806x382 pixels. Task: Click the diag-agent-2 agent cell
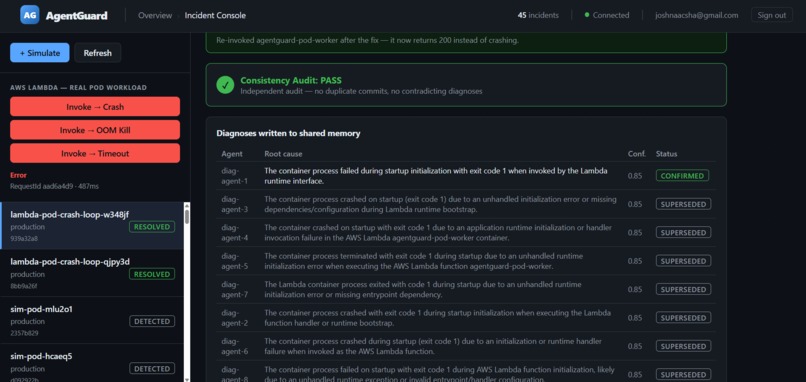tap(234, 318)
